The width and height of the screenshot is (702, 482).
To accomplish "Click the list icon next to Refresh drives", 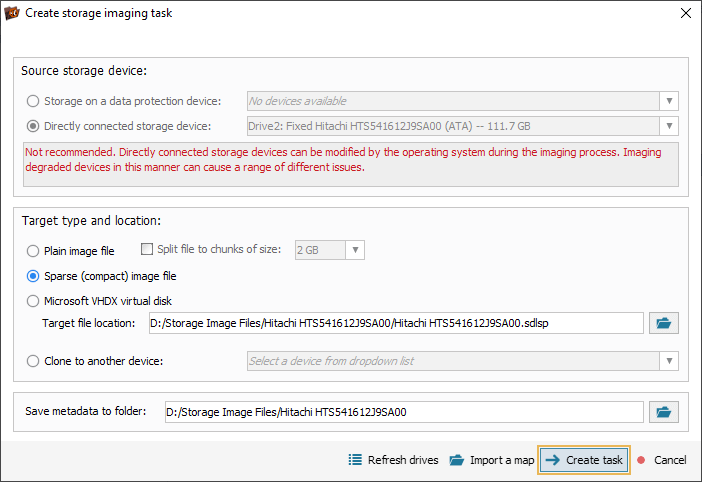I will pos(355,460).
